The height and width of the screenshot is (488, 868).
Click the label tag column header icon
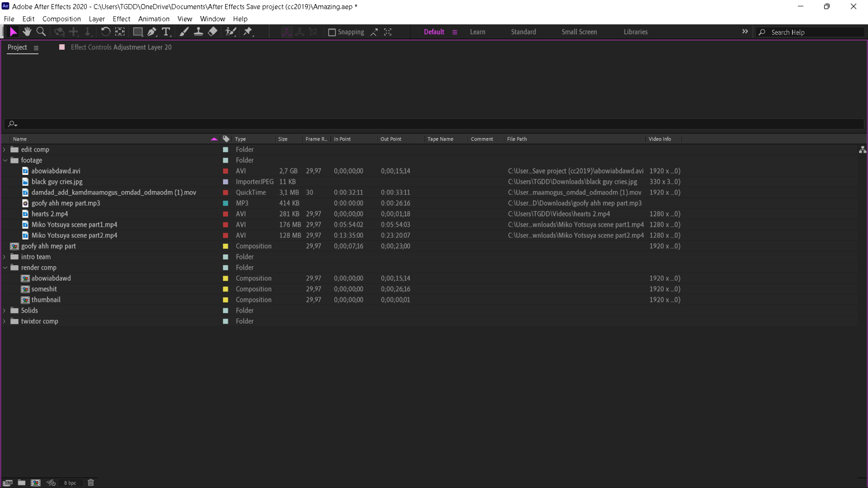[x=226, y=139]
